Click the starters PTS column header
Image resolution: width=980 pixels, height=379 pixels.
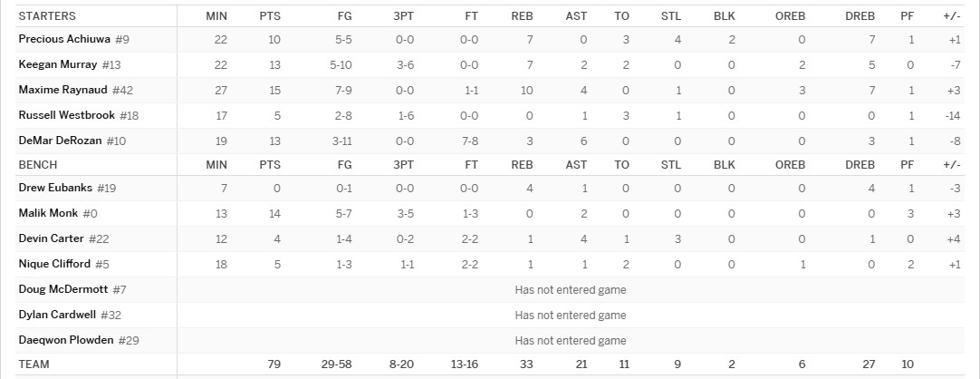pyautogui.click(x=270, y=16)
